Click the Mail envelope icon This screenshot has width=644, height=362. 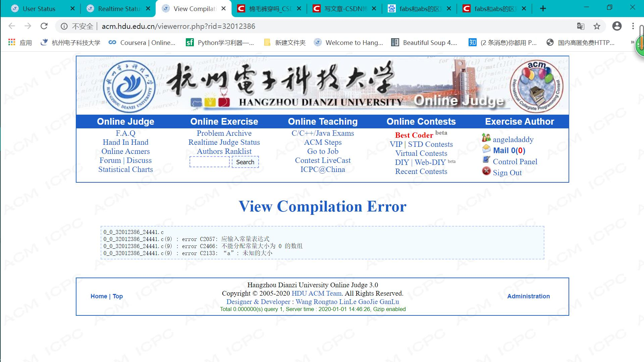pyautogui.click(x=486, y=149)
